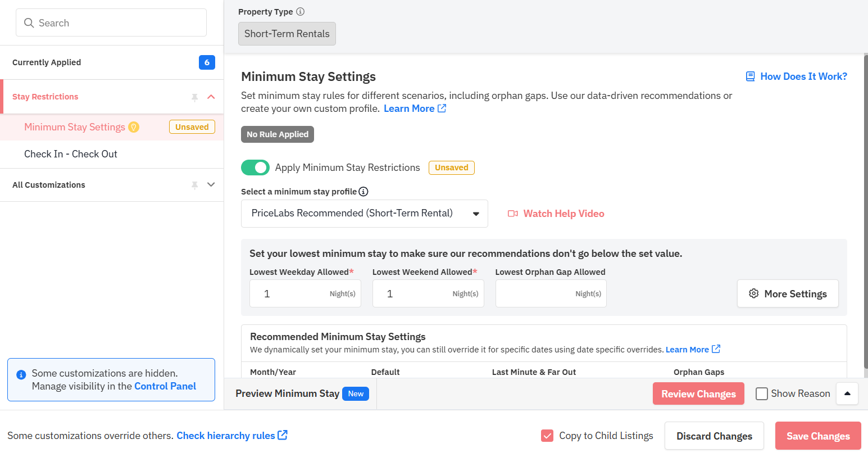The image size is (868, 457).
Task: Click the external link icon in Recommended Settings section
Action: [x=716, y=349]
